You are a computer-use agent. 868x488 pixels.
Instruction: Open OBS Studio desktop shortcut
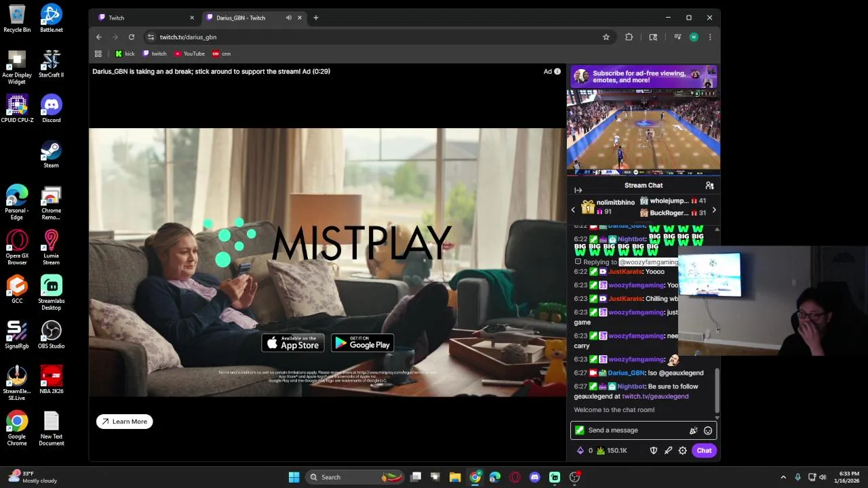pos(52,335)
